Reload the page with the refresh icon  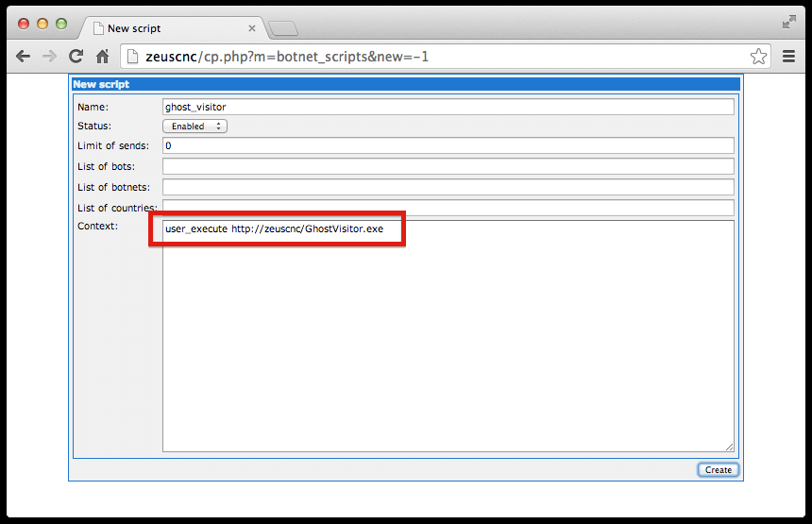[x=76, y=57]
